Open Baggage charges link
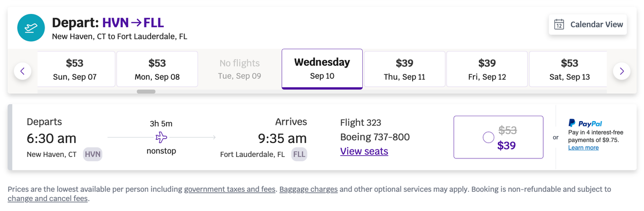This screenshot has width=644, height=211. point(309,189)
